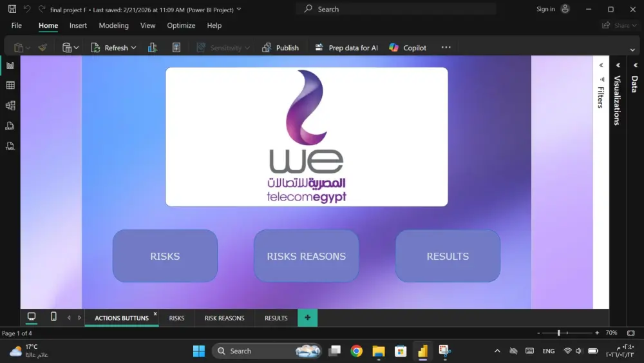The image size is (644, 363).
Task: Expand the Data pane
Action: pyautogui.click(x=636, y=65)
